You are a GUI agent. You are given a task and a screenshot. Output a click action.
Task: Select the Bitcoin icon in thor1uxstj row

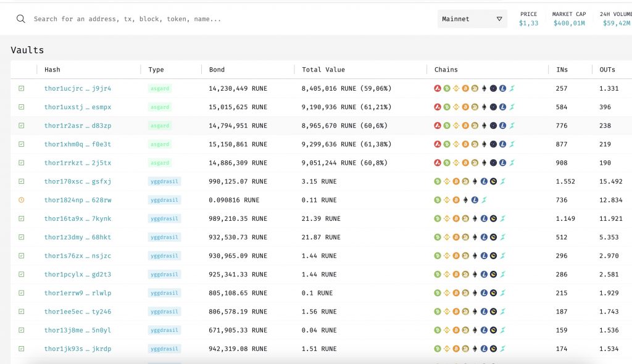pyautogui.click(x=465, y=107)
